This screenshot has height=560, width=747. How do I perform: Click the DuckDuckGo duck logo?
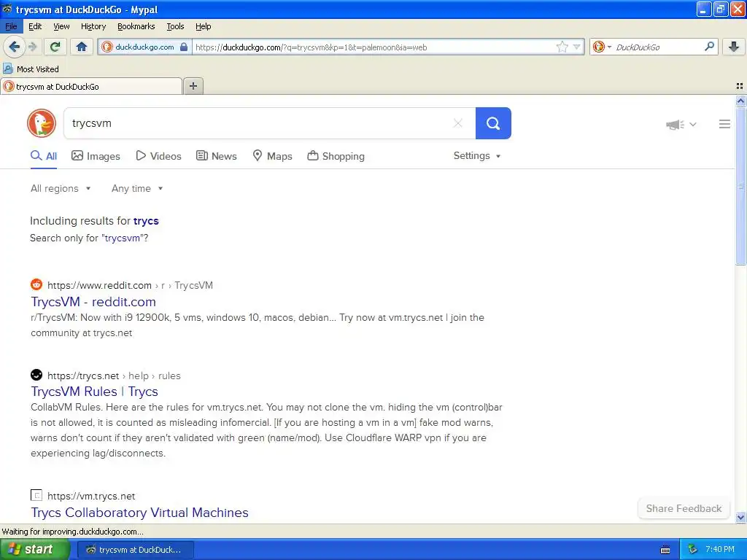(x=42, y=123)
